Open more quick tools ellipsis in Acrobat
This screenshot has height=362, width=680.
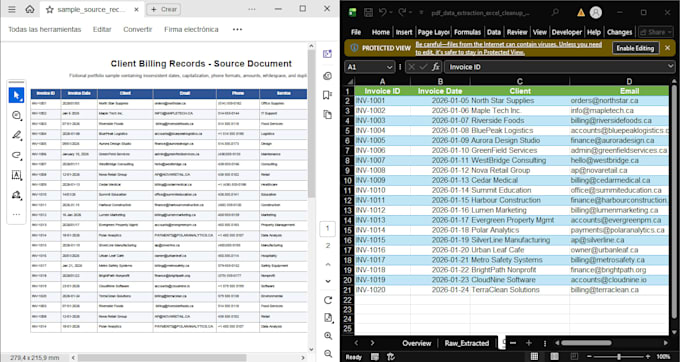[16, 215]
